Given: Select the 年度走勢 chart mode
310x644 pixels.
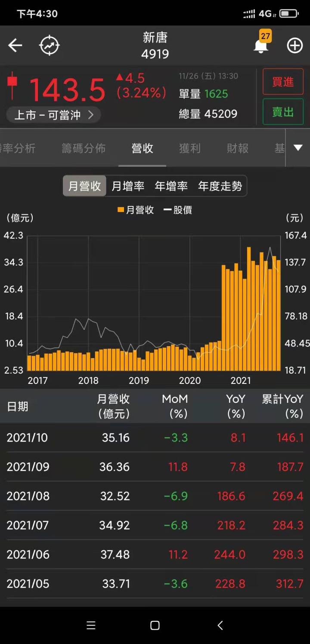Looking at the screenshot, I should 220,186.
